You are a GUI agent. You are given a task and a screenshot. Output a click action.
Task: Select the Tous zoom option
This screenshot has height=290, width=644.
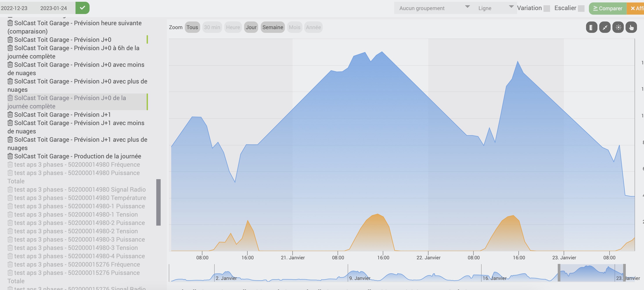[192, 27]
